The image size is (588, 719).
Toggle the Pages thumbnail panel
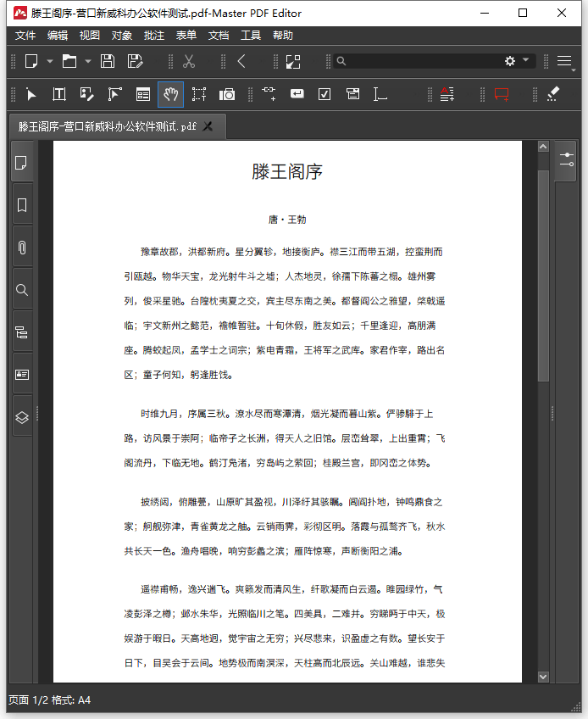click(x=22, y=162)
